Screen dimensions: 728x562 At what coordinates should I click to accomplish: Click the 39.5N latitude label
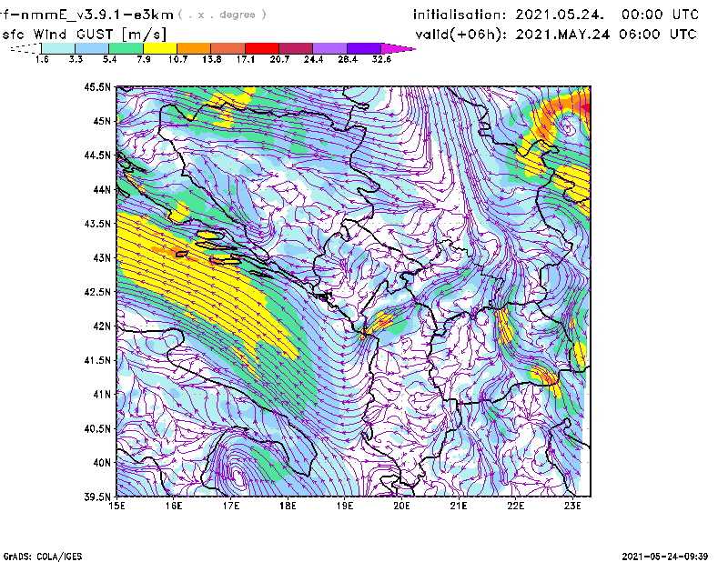pyautogui.click(x=97, y=497)
